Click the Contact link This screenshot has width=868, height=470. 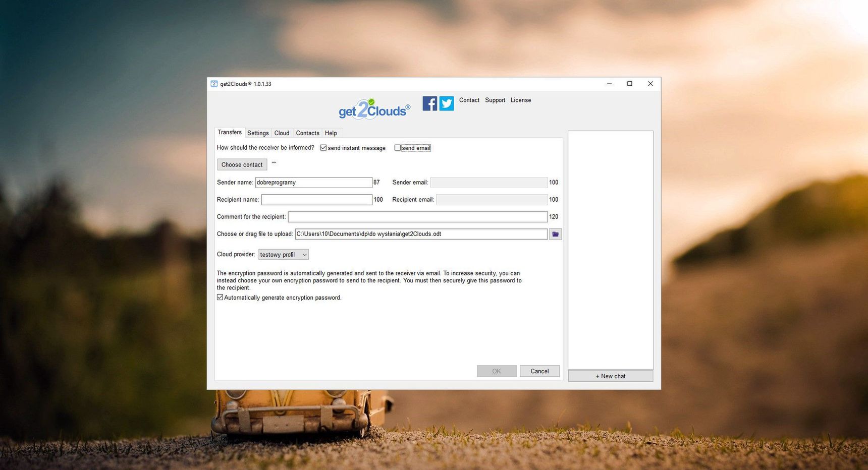click(x=469, y=100)
